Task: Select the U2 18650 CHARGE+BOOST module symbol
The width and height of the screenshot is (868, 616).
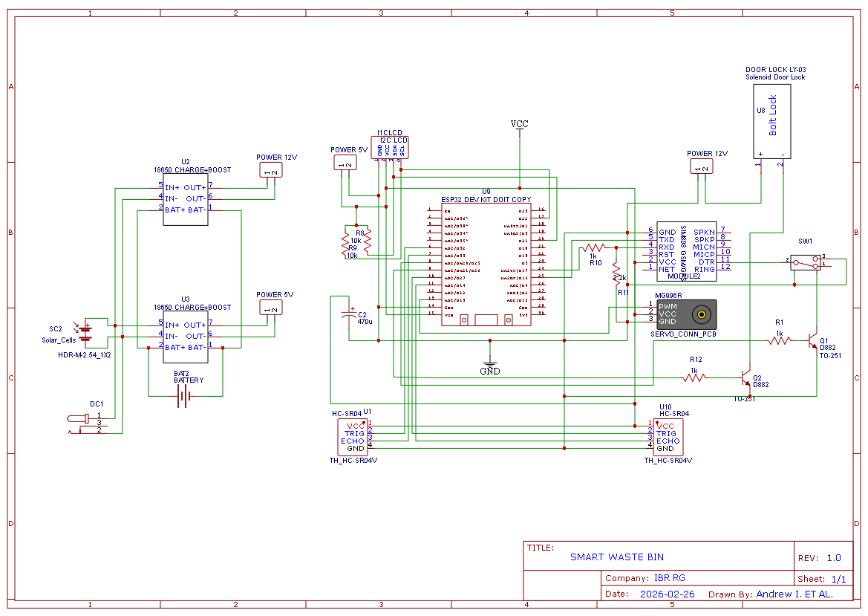Action: pos(186,199)
